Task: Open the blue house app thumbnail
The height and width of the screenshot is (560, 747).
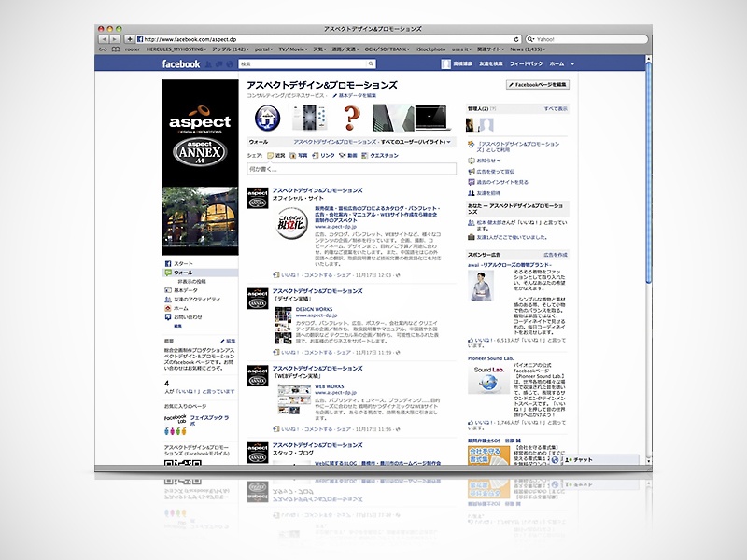Action: [267, 119]
